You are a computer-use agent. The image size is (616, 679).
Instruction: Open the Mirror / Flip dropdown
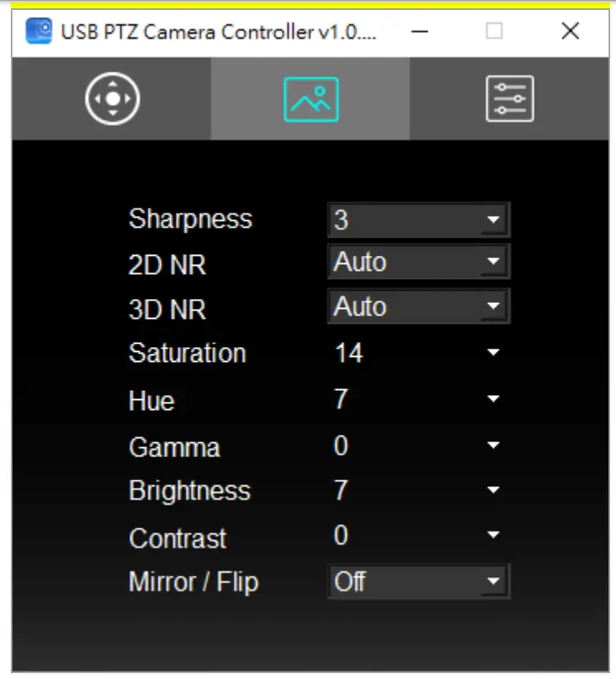tap(494, 582)
